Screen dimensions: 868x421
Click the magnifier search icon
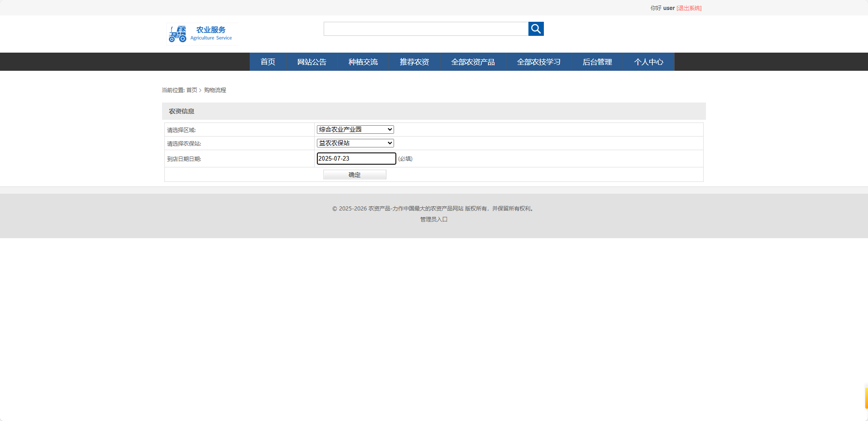coord(536,29)
